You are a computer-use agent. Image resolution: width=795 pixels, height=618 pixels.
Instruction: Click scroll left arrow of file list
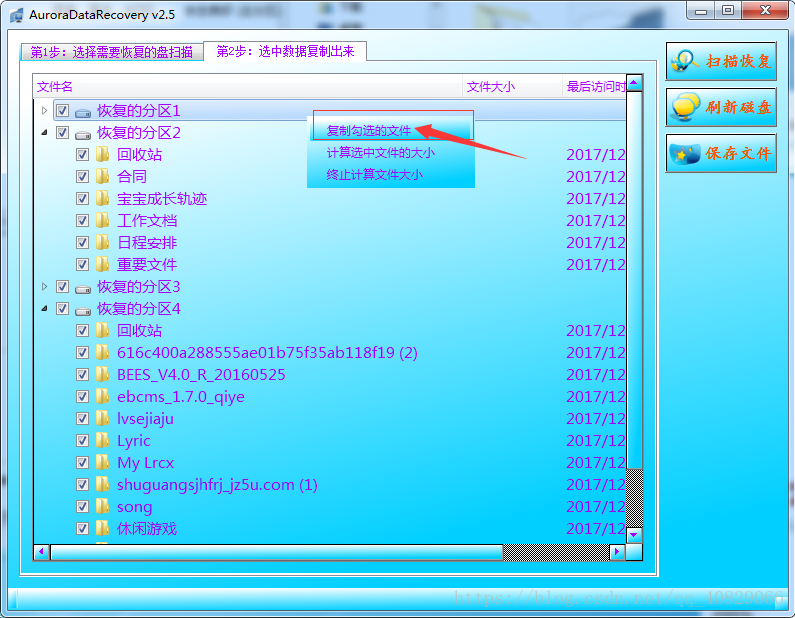(42, 552)
